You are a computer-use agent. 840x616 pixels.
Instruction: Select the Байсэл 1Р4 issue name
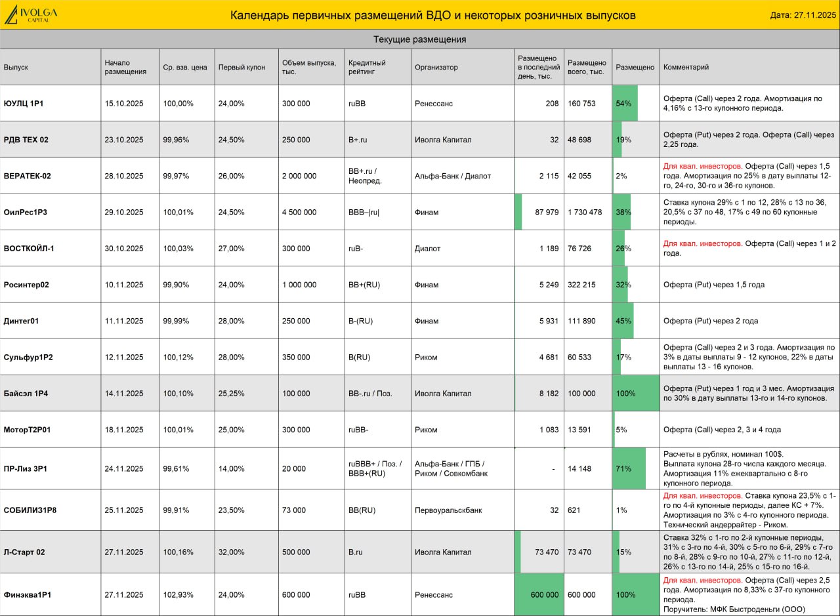click(26, 394)
